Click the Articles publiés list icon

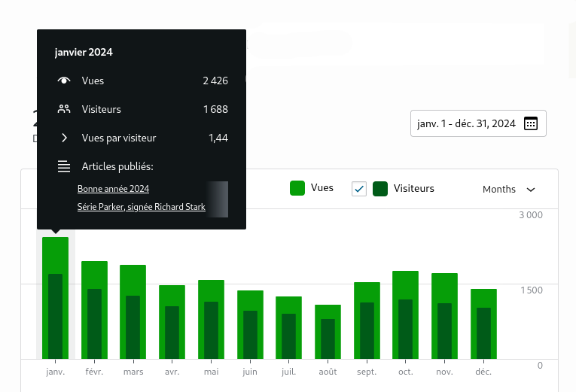point(64,166)
